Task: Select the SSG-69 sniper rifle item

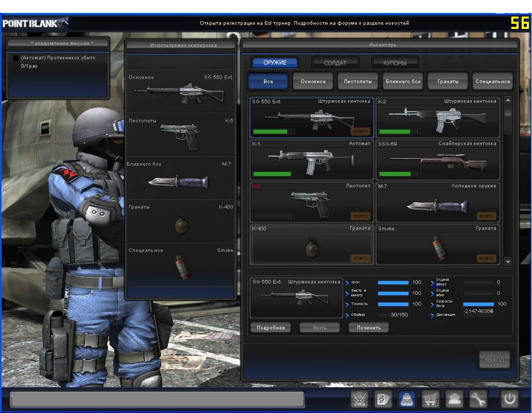Action: 437,160
